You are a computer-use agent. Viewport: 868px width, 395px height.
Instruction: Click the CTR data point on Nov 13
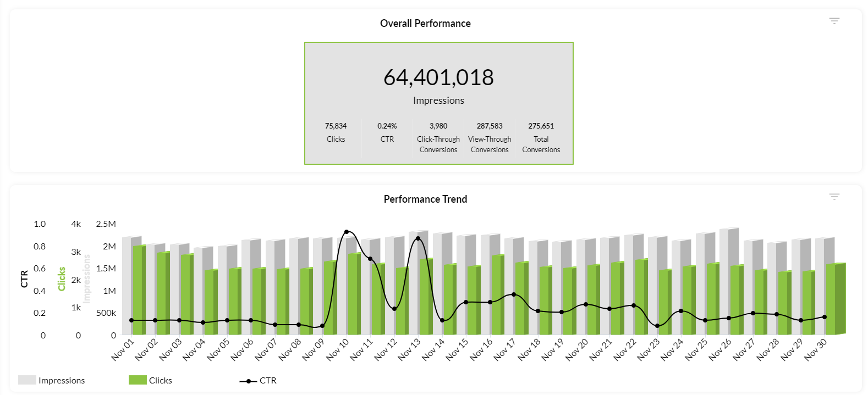click(x=418, y=238)
